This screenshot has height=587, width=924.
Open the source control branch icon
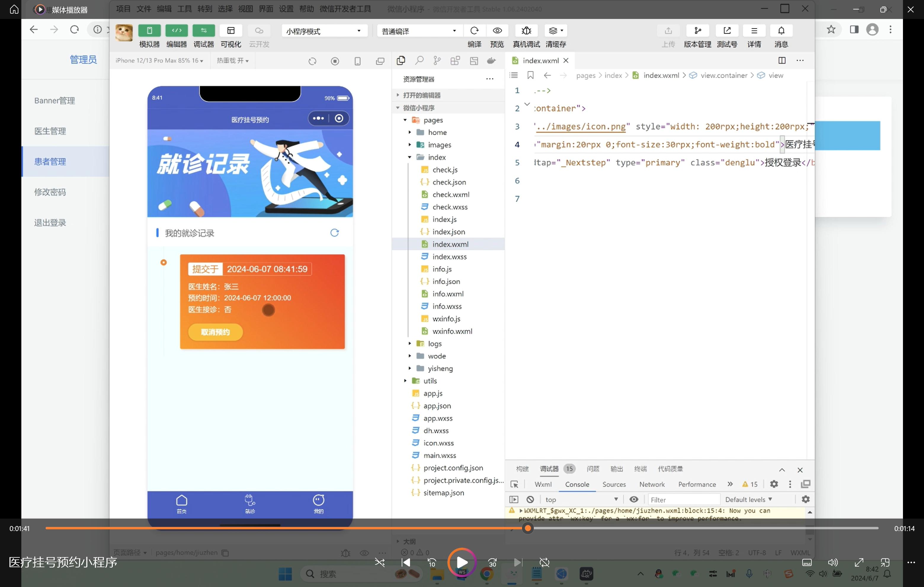[x=437, y=61]
